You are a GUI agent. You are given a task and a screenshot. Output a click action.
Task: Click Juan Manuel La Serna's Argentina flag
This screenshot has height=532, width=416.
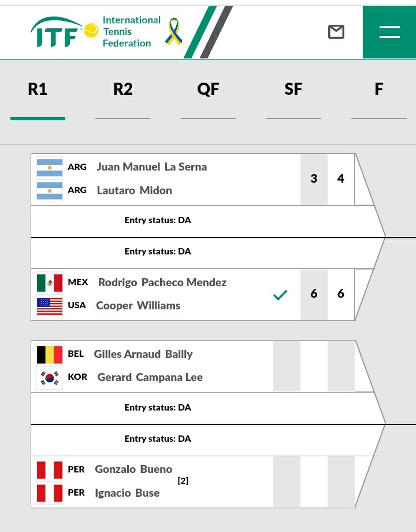[x=50, y=167]
